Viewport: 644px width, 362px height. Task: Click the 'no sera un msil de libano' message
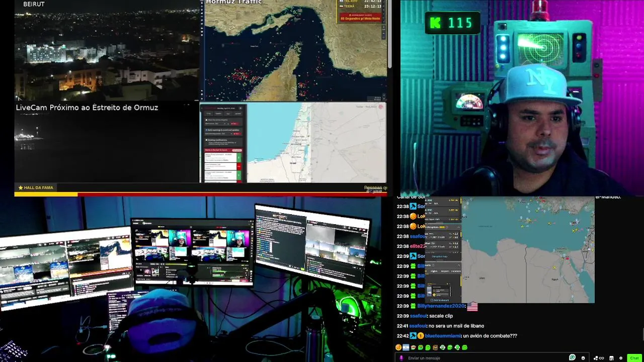(457, 326)
